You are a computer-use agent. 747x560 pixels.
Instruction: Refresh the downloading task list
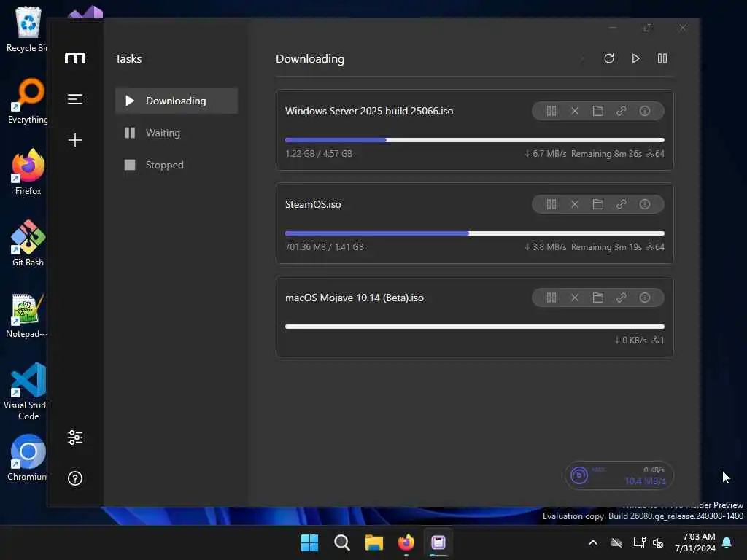point(609,58)
